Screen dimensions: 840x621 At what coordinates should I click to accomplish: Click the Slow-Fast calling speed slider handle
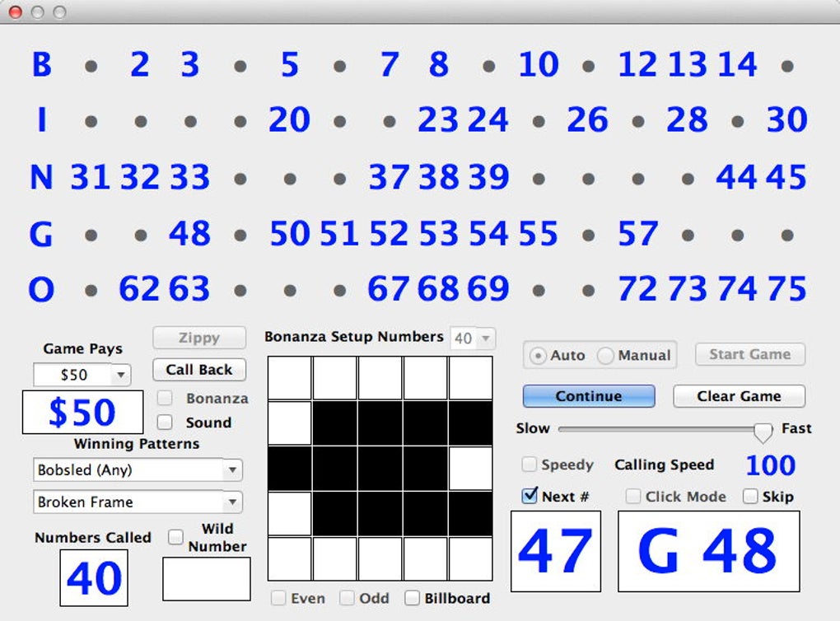click(763, 431)
